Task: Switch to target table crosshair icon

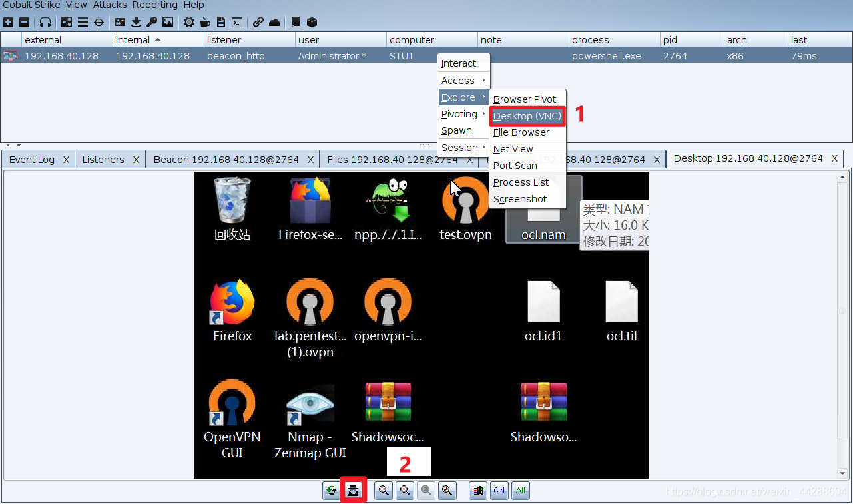Action: click(x=99, y=22)
